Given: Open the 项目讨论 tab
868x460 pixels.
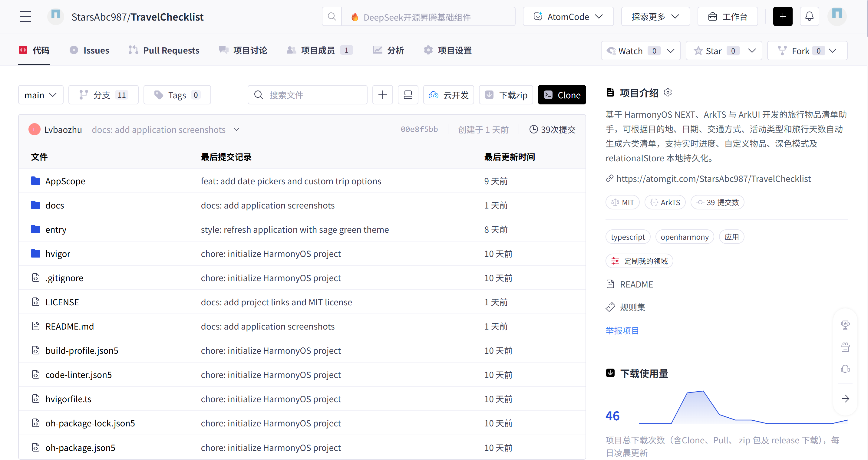Looking at the screenshot, I should pyautogui.click(x=243, y=51).
